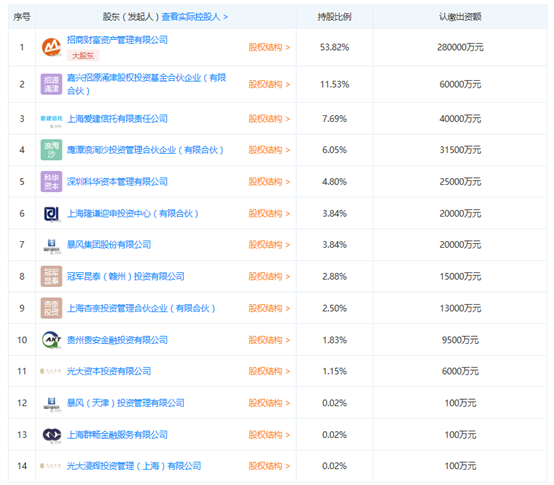View 股权结构 for 深圳科华资本
554x485 pixels.
[269, 182]
